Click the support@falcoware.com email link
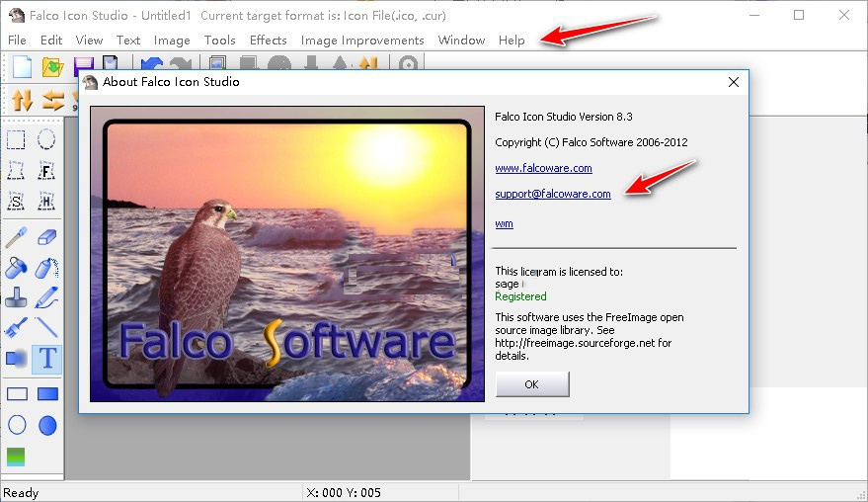The width and height of the screenshot is (868, 502). click(553, 194)
